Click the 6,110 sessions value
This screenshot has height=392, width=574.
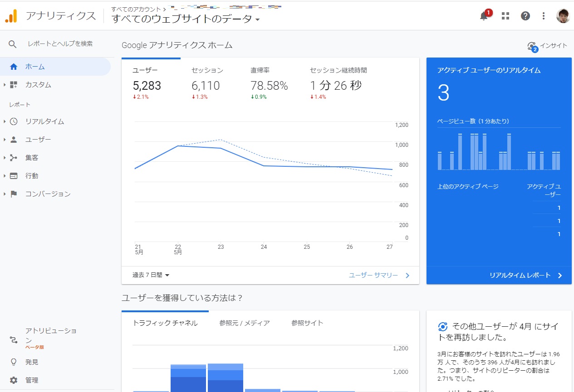click(206, 86)
